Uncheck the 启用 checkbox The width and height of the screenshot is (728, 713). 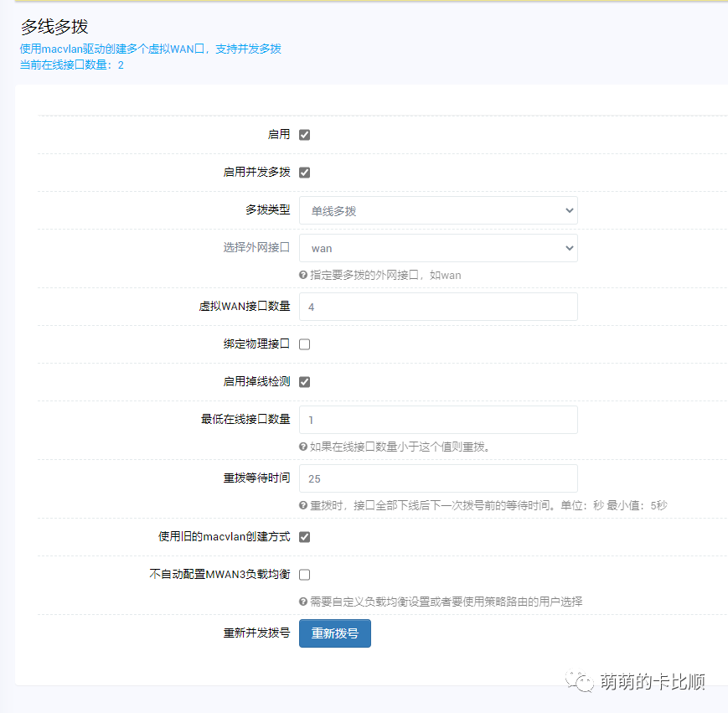[x=304, y=134]
